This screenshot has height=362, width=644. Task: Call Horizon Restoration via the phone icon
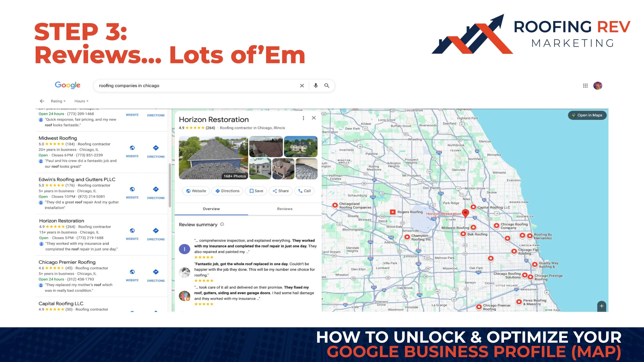coord(304,191)
